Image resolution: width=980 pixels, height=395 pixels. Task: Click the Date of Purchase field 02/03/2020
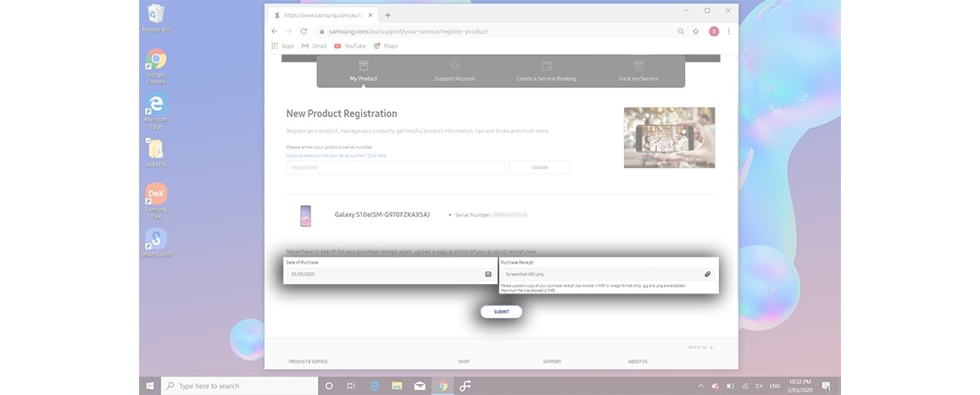click(x=391, y=275)
